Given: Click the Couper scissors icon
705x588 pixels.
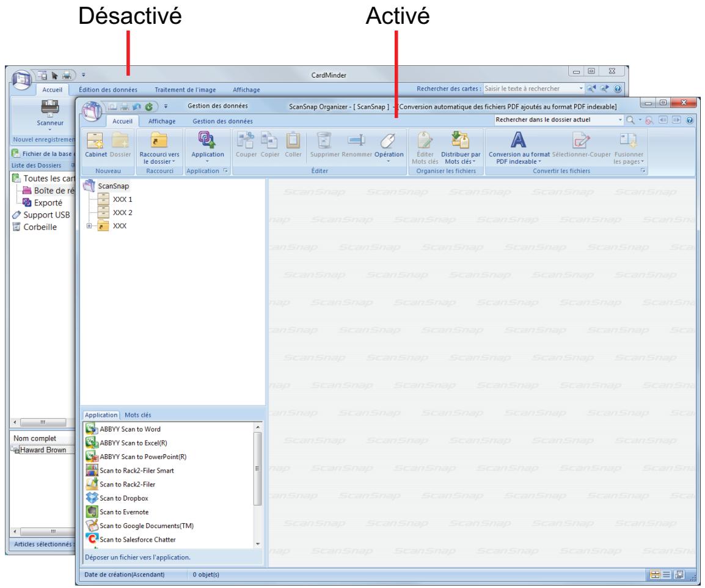Looking at the screenshot, I should [246, 140].
